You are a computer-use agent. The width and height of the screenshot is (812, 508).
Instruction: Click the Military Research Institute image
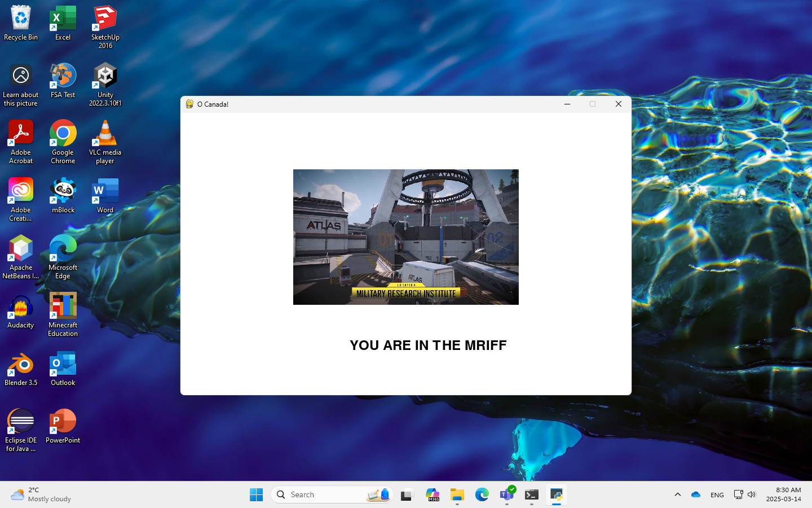(406, 237)
